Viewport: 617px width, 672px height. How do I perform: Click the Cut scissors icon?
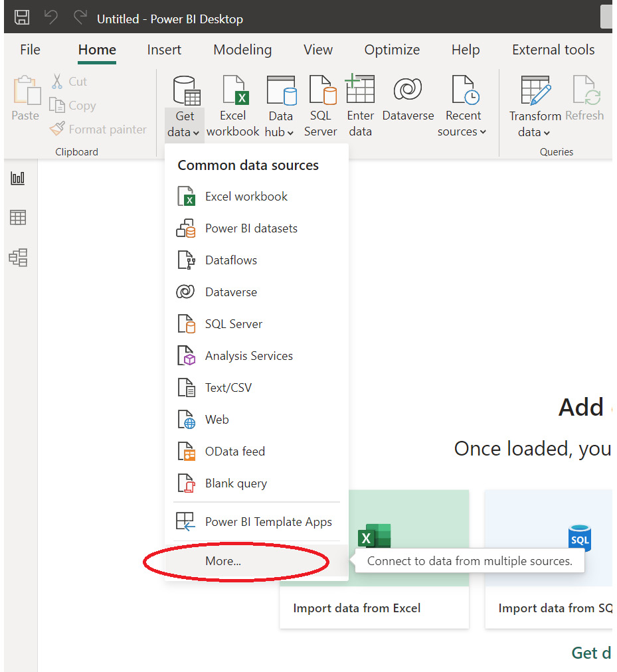[x=57, y=81]
